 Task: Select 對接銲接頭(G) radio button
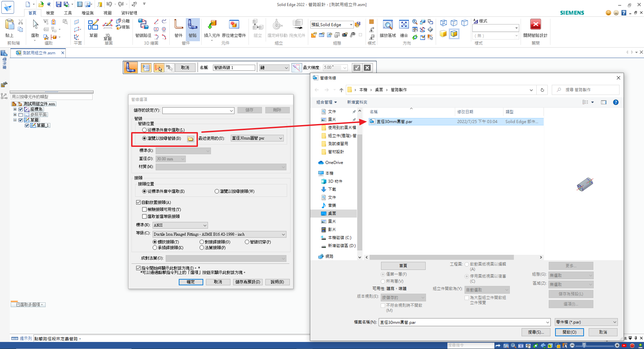[x=202, y=242]
